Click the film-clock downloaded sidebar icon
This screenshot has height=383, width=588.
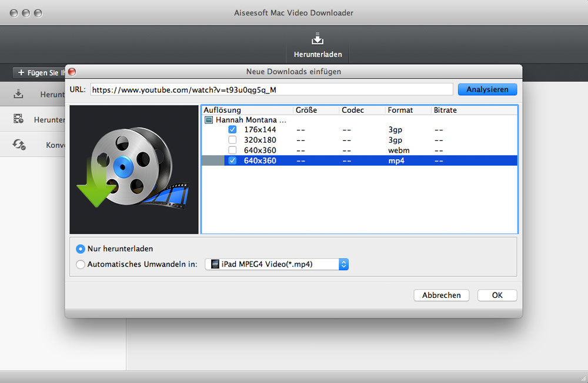18,119
